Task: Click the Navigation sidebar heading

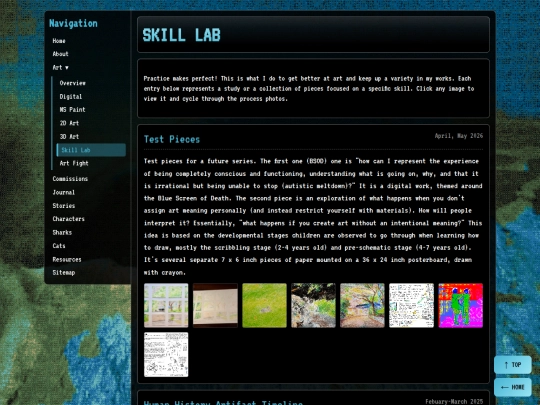Action: pos(73,23)
